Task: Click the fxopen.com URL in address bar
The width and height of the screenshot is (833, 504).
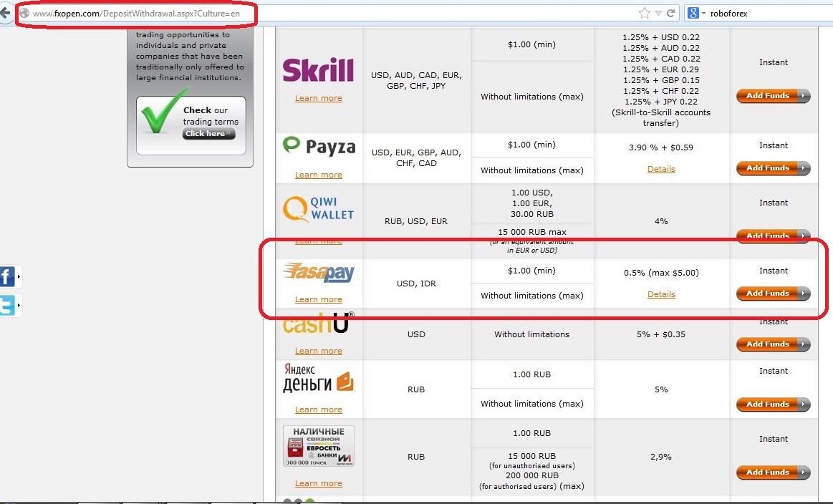Action: click(136, 14)
